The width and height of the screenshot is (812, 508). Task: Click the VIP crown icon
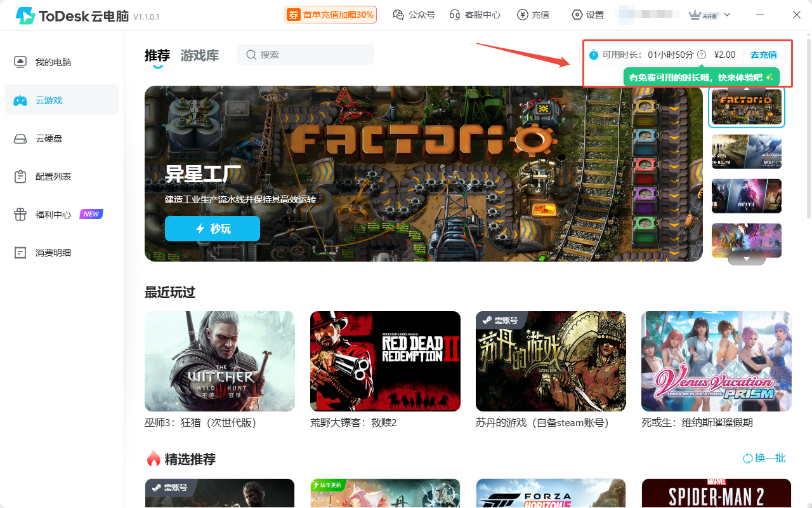(695, 15)
